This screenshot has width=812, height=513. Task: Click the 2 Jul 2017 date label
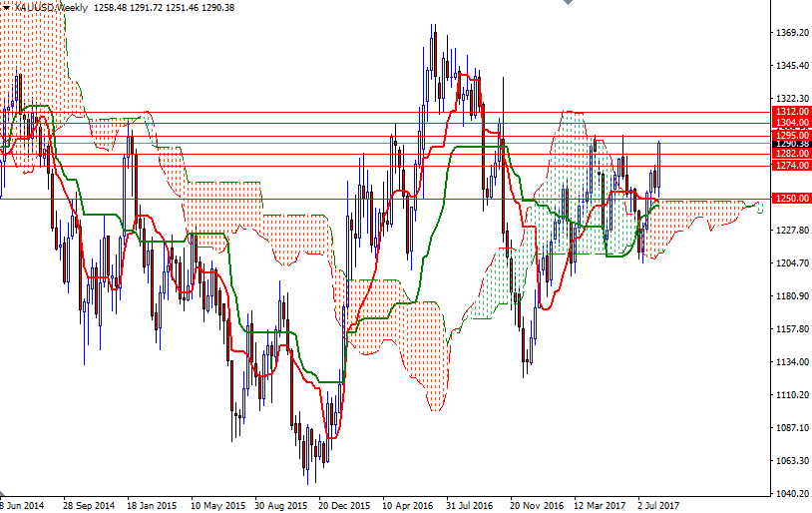[656, 506]
